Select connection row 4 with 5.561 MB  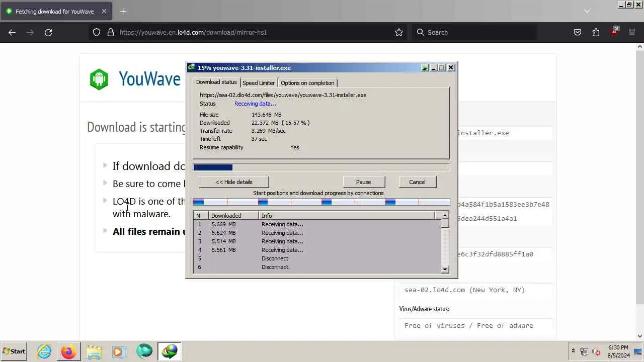tap(317, 250)
